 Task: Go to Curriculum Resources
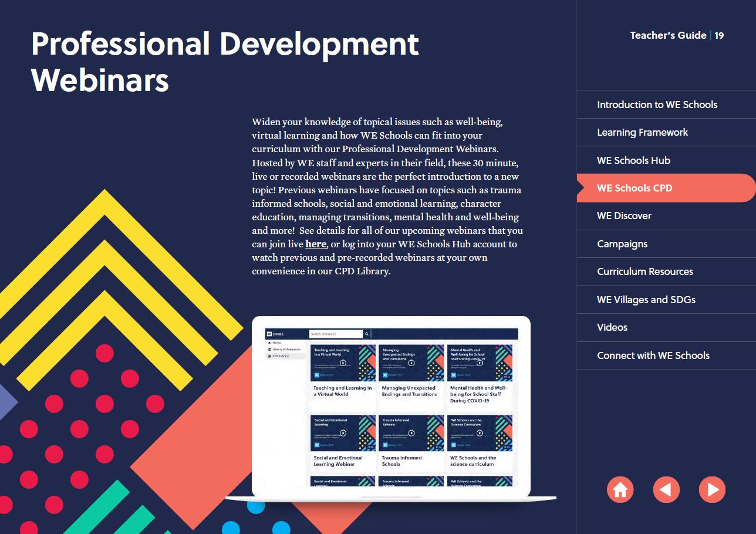click(666, 271)
